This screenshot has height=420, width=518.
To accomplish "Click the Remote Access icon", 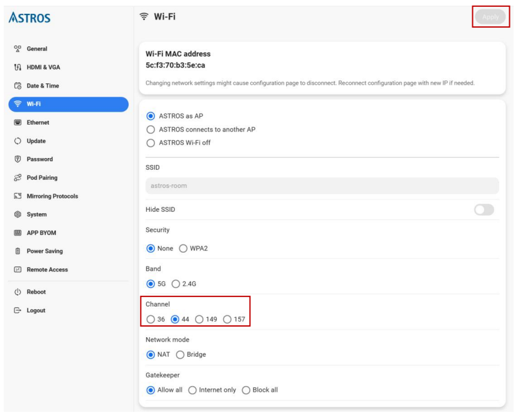I will coord(18,270).
